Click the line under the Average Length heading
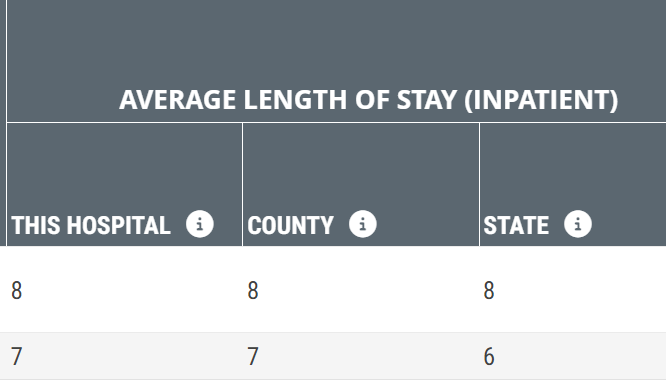The width and height of the screenshot is (666, 381). pyautogui.click(x=336, y=123)
